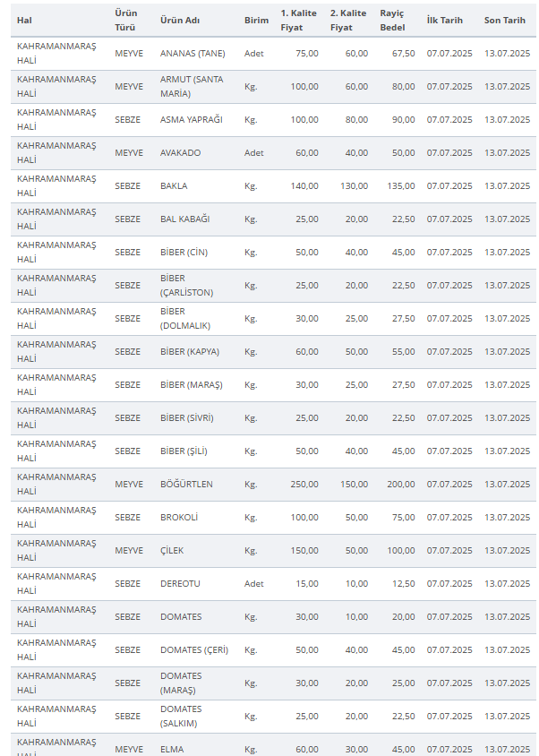Select the BROKOLİ product row
The image size is (539, 756).
click(273, 518)
